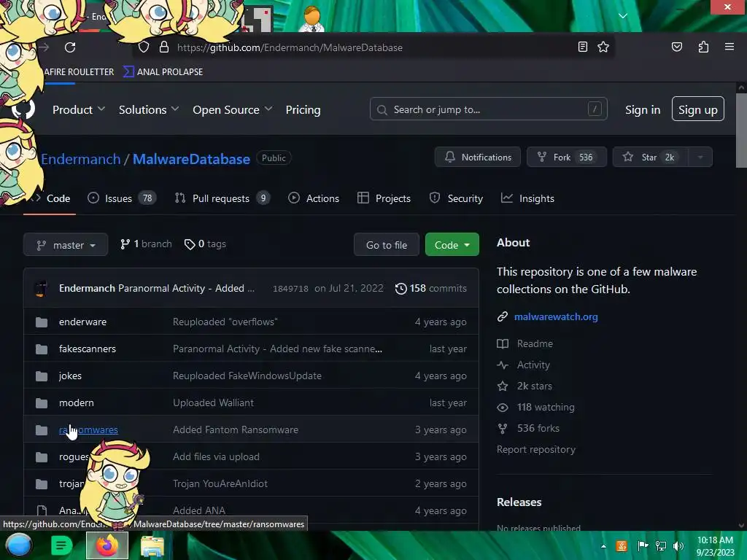This screenshot has width=747, height=560.
Task: Open the fakescanners folder
Action: coord(88,349)
